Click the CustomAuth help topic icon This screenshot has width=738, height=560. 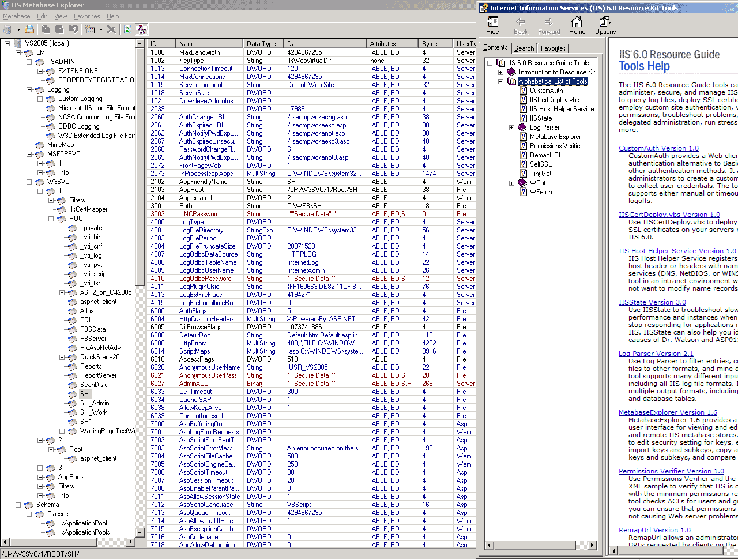[x=524, y=91]
